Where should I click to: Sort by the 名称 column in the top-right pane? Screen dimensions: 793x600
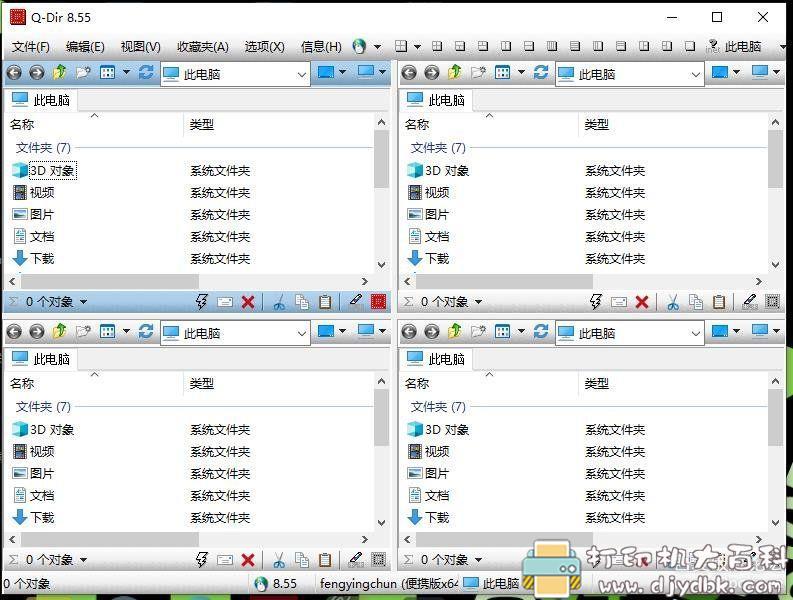point(417,124)
